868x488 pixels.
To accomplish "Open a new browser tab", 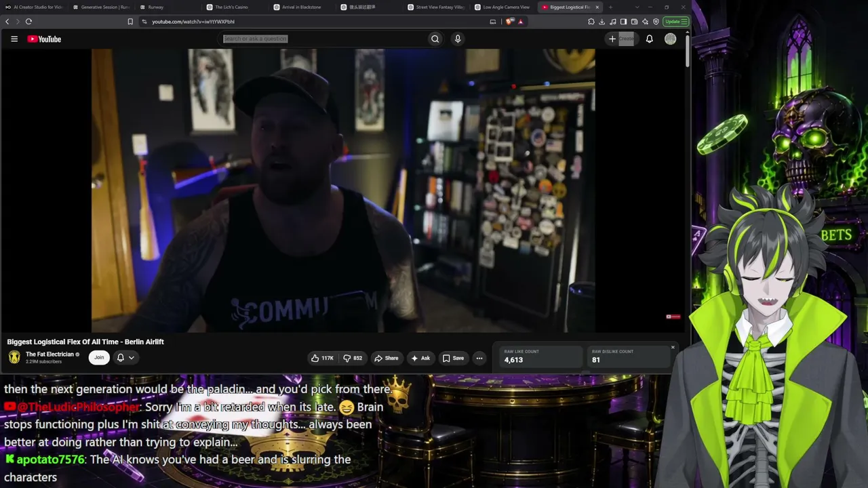I will point(610,7).
